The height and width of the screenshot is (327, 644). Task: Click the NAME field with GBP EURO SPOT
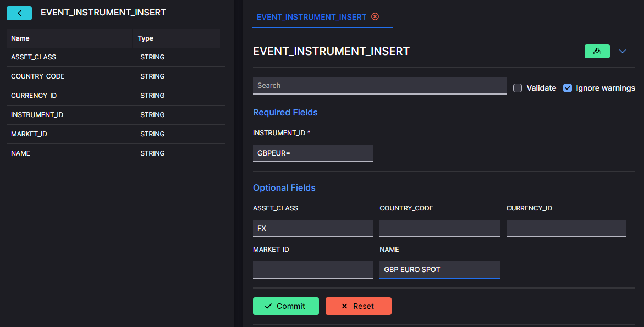(x=439, y=269)
